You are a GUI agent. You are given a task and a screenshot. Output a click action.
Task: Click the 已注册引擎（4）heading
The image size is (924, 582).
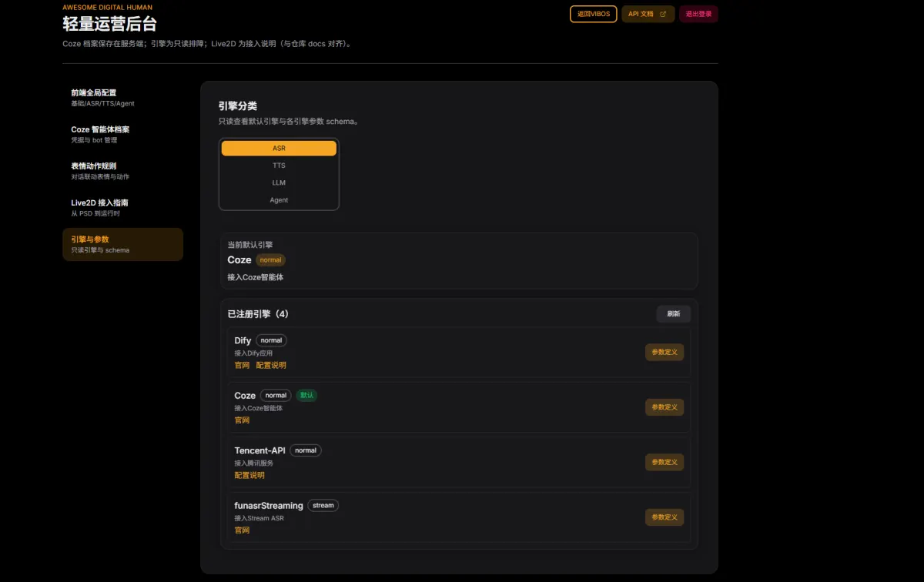pyautogui.click(x=258, y=314)
